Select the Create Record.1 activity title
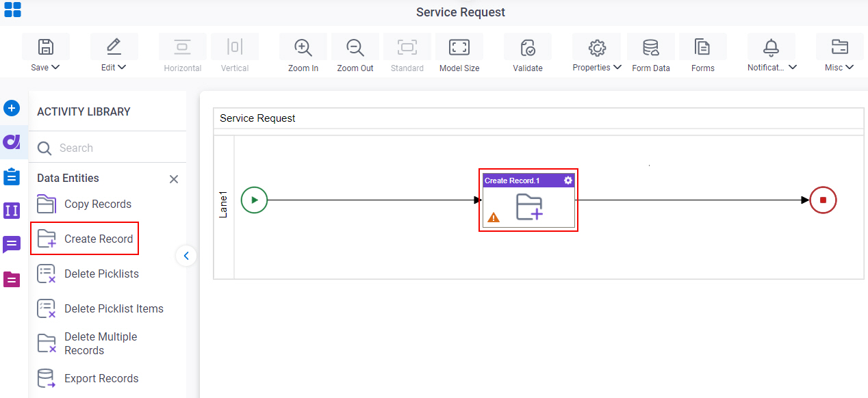 pyautogui.click(x=512, y=181)
